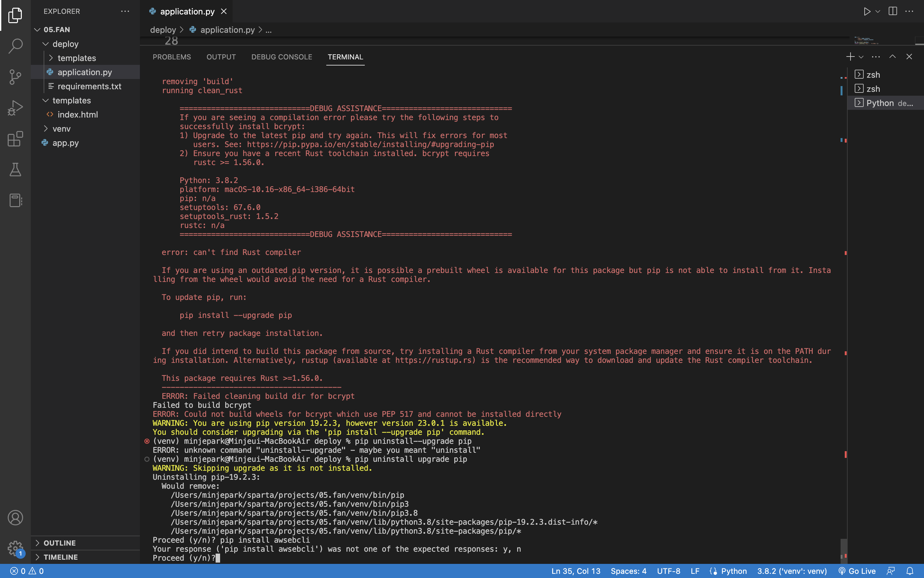Screen dimensions: 924x578
Task: Open editor more actions ellipsis
Action: coord(910,12)
